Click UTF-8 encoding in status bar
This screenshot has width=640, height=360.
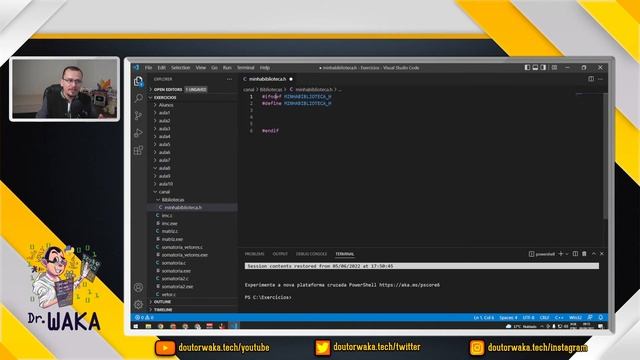(529, 318)
